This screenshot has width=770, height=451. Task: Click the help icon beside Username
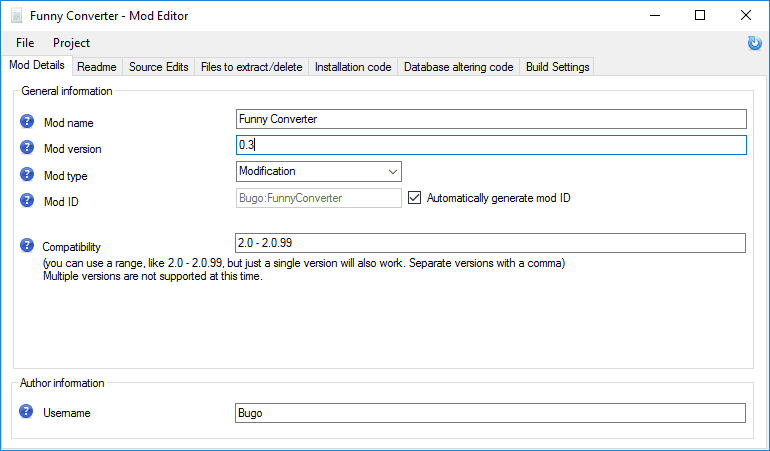click(27, 412)
